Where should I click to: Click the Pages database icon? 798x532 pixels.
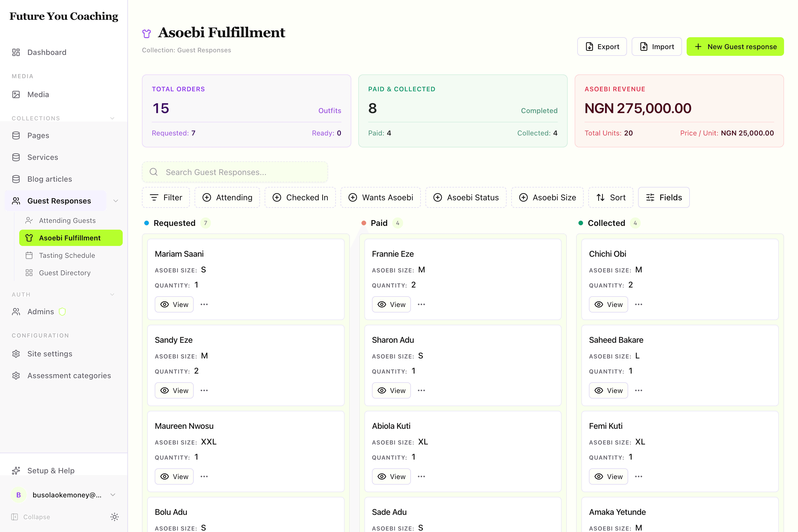pyautogui.click(x=16, y=135)
